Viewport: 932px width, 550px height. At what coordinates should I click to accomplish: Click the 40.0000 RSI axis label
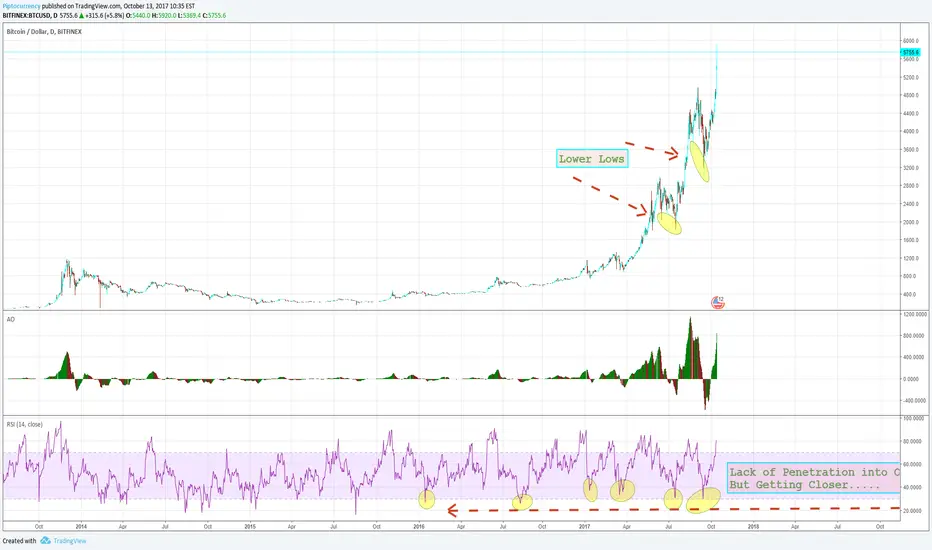point(914,488)
